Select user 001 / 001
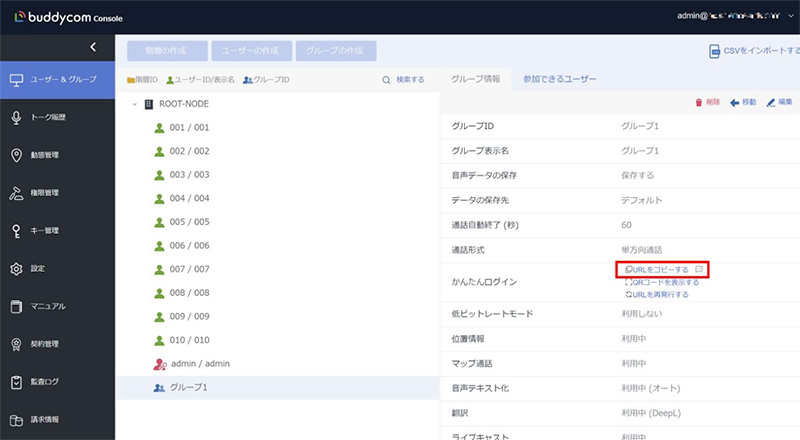 tap(189, 128)
